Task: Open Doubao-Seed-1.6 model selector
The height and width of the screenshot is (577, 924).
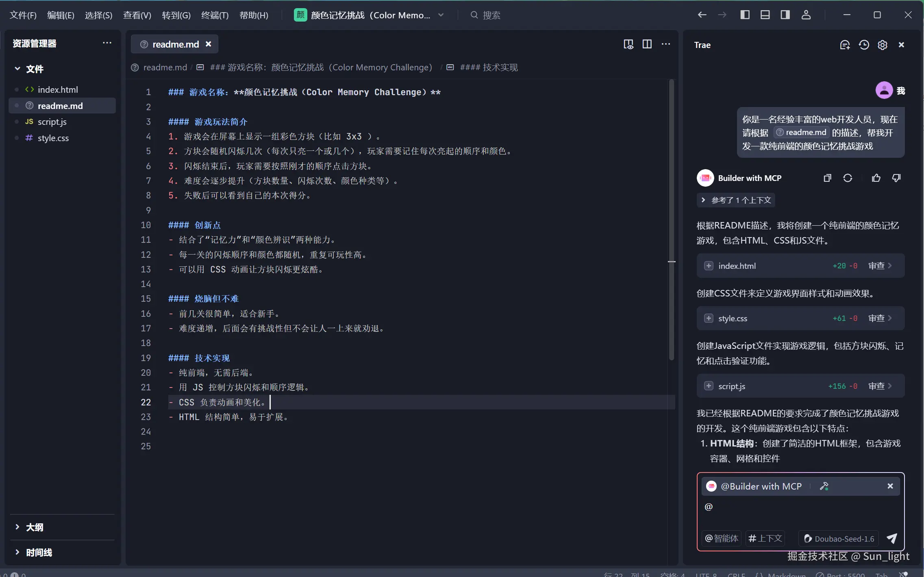Action: coord(839,538)
